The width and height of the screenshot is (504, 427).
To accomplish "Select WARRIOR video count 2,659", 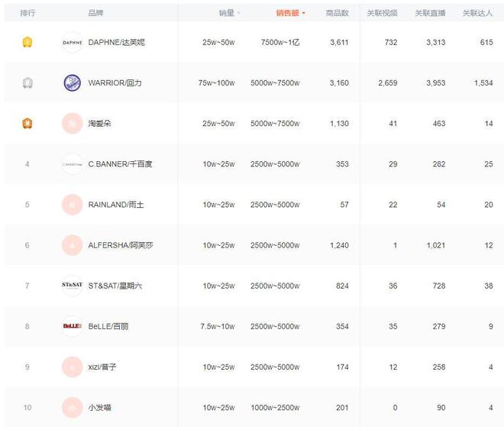I will 388,82.
